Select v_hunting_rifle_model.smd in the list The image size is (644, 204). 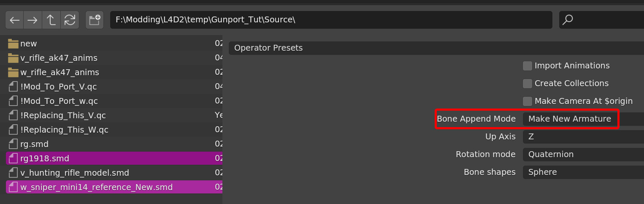pyautogui.click(x=74, y=173)
